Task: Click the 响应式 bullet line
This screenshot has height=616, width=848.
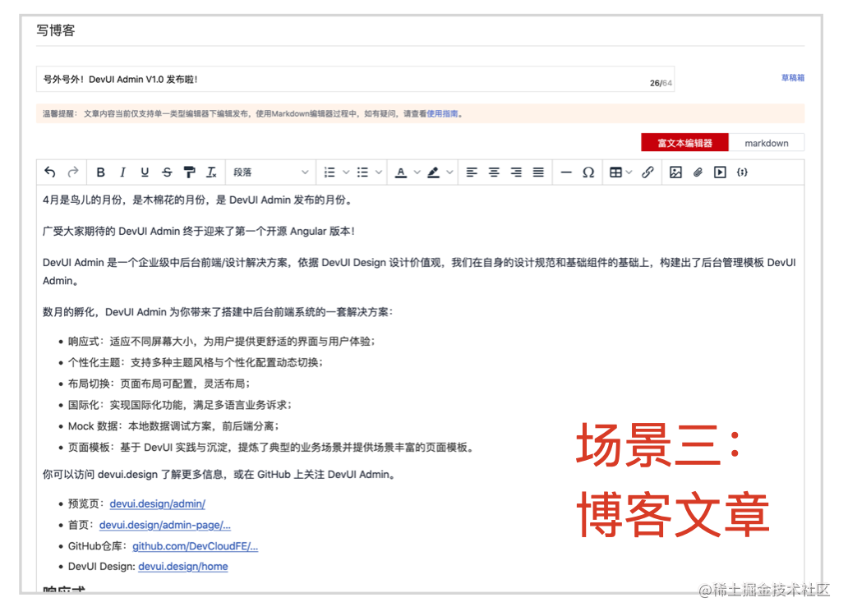Action: 221,342
